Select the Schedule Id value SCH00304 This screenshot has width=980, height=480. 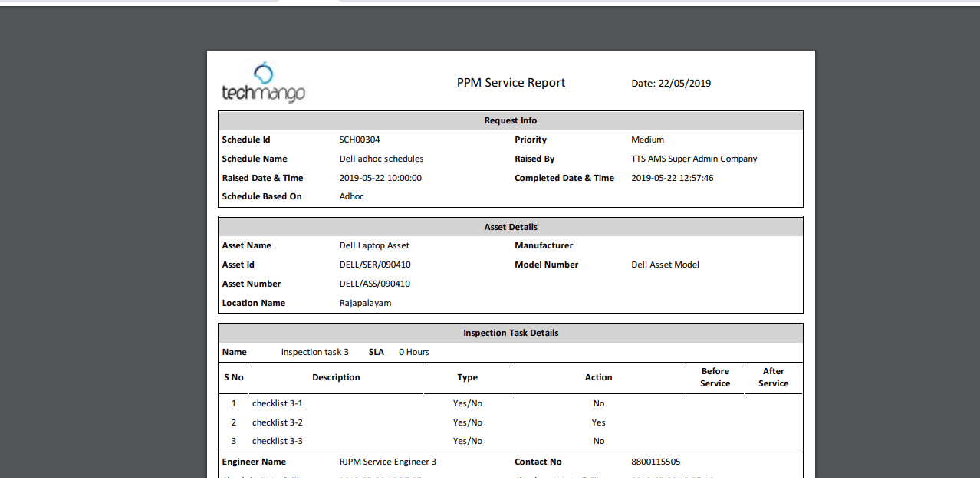[x=358, y=140]
